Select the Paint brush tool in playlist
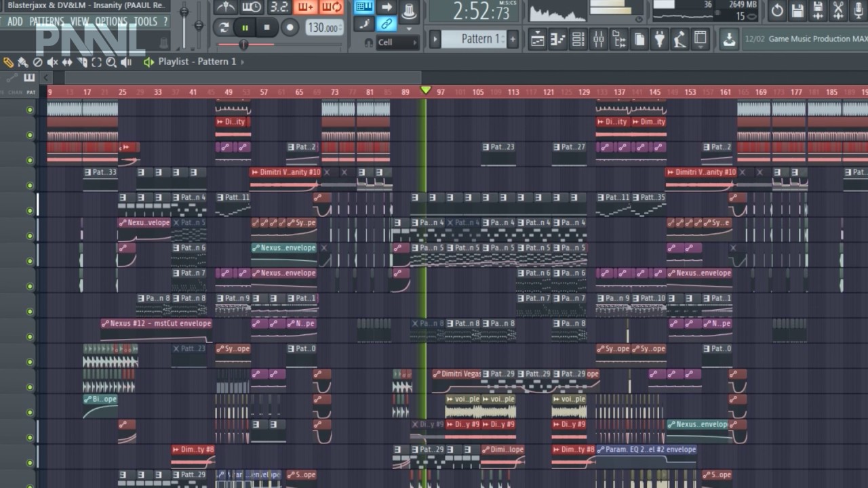This screenshot has width=868, height=488. [x=23, y=62]
